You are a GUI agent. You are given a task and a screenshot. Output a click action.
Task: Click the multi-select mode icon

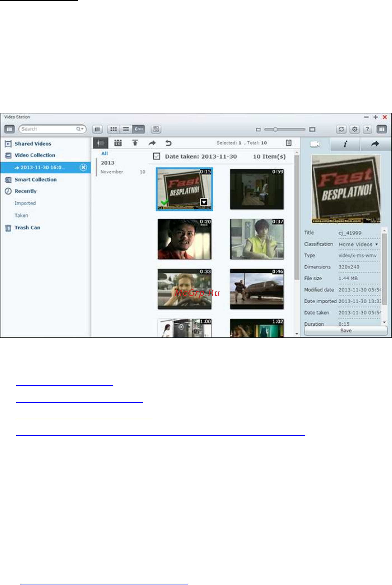click(156, 129)
